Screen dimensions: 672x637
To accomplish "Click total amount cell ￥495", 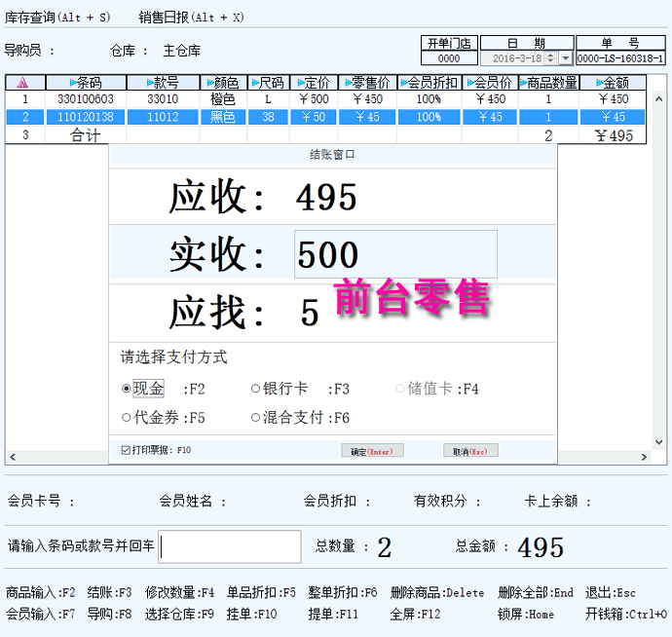I will [x=614, y=136].
